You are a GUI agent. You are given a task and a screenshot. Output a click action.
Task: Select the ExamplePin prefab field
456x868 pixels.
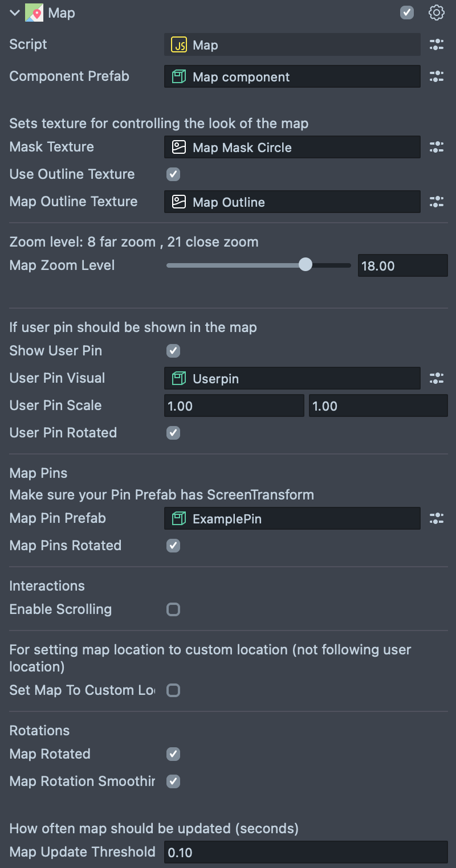[x=292, y=518]
